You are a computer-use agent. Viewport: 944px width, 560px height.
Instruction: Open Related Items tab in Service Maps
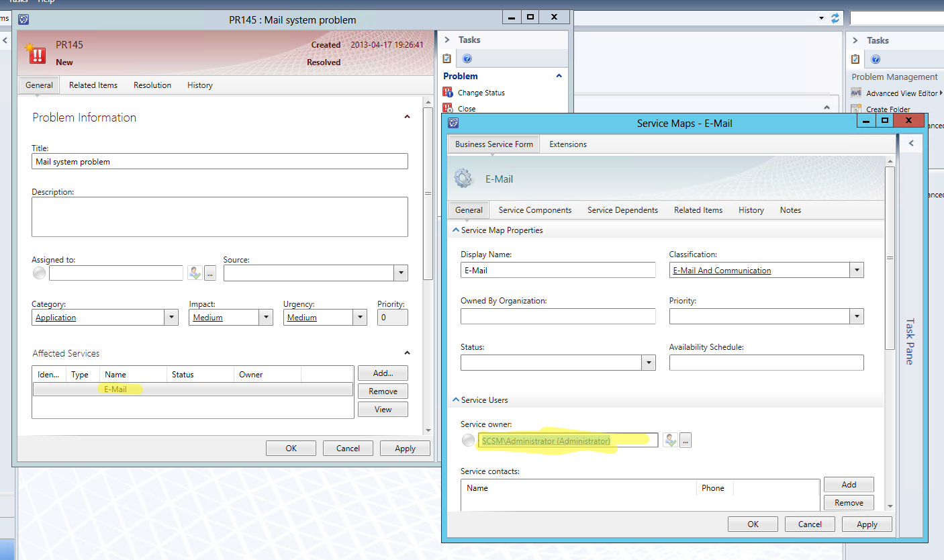point(698,210)
